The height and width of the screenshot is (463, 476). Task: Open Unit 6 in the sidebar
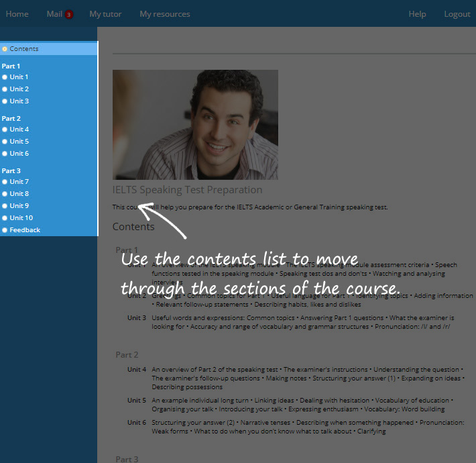[19, 154]
